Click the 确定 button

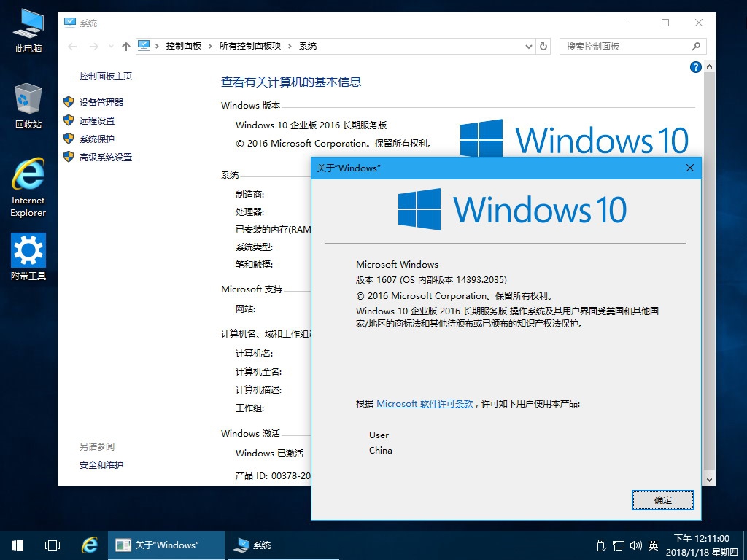662,500
